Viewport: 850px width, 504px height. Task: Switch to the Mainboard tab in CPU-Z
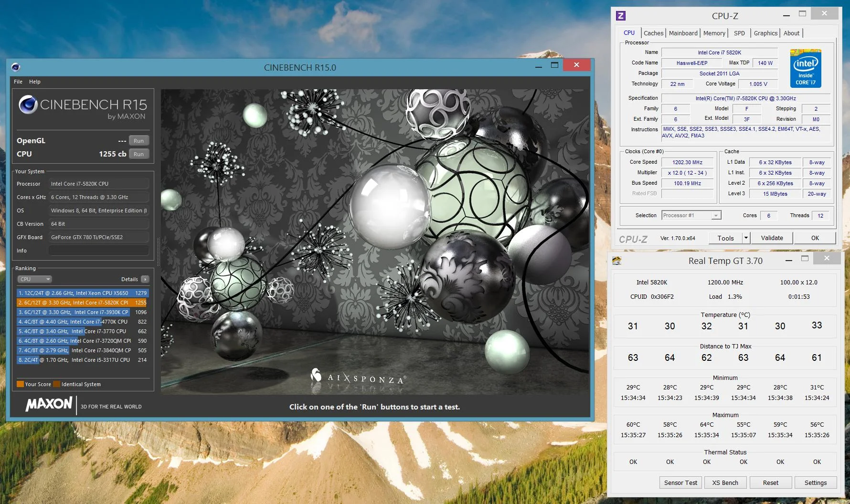683,33
